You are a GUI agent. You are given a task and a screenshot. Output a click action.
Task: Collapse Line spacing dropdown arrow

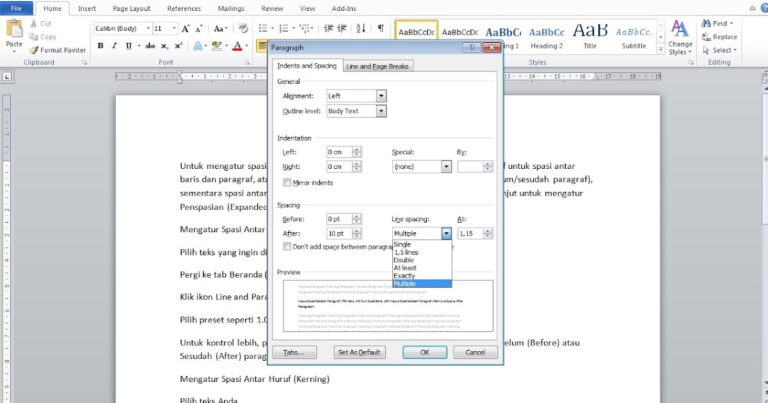[x=446, y=234]
